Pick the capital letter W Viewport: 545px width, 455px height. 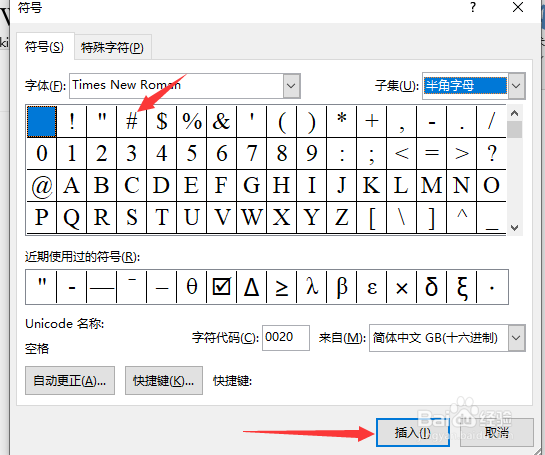tap(252, 218)
